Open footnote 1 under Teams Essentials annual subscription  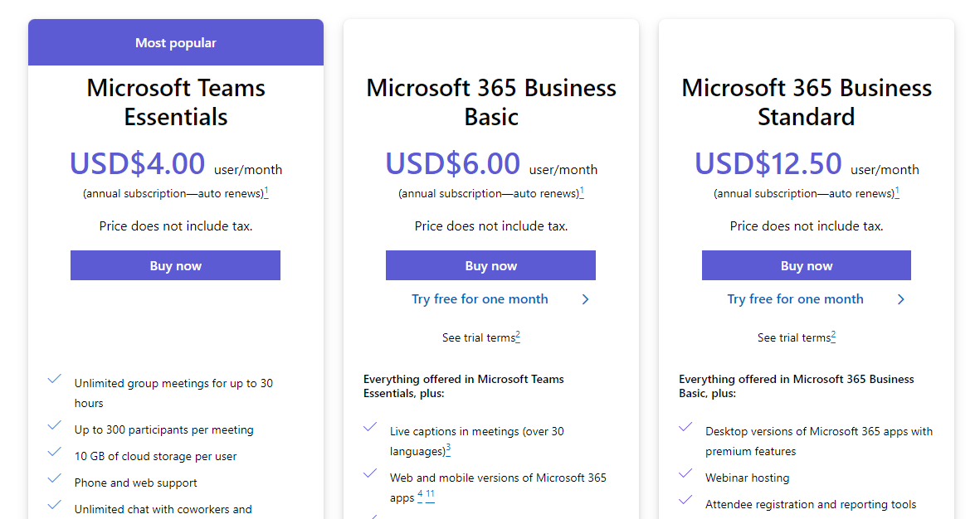coord(266,192)
